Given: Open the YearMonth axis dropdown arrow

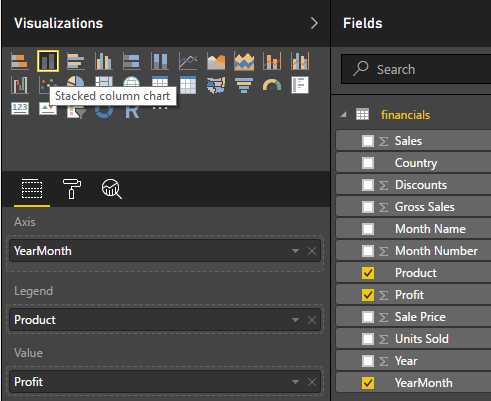Looking at the screenshot, I should click(295, 251).
